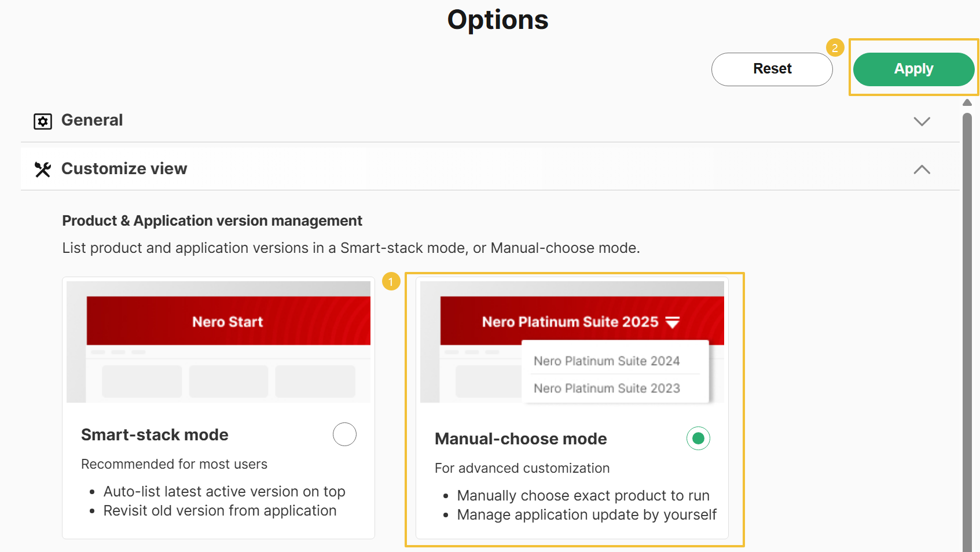Select the Manual-choose mode radio button
The image size is (980, 552).
698,438
